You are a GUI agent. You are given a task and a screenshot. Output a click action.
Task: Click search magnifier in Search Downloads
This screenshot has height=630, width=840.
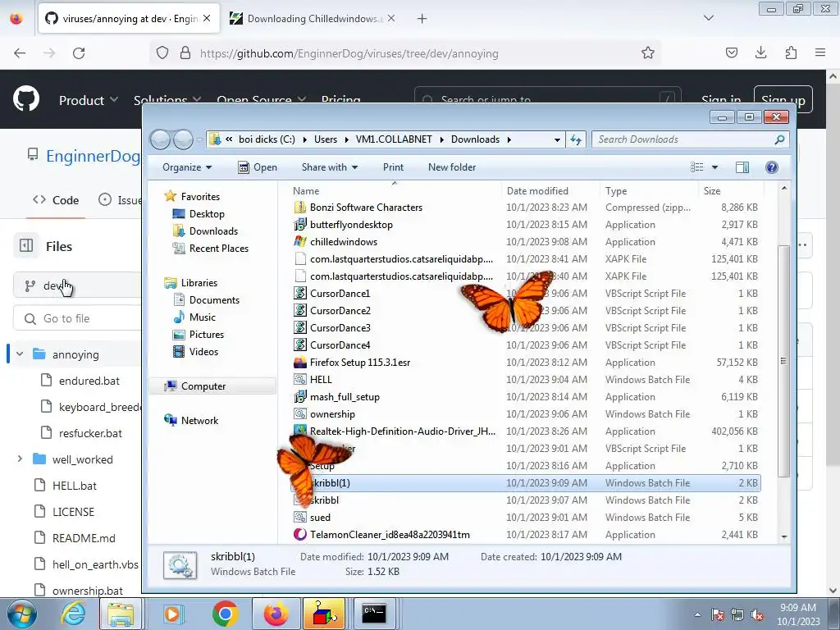(779, 139)
